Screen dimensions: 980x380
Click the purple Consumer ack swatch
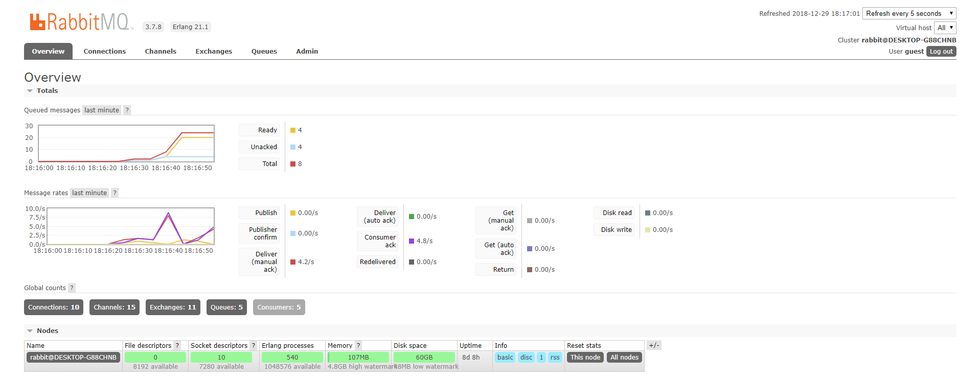click(412, 241)
